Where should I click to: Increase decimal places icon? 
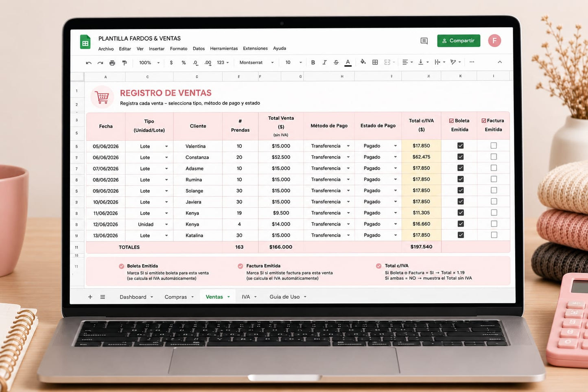click(208, 63)
